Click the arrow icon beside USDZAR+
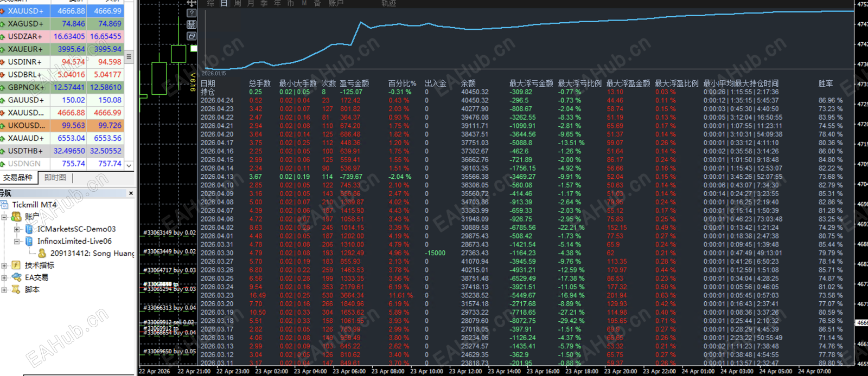 [3, 36]
